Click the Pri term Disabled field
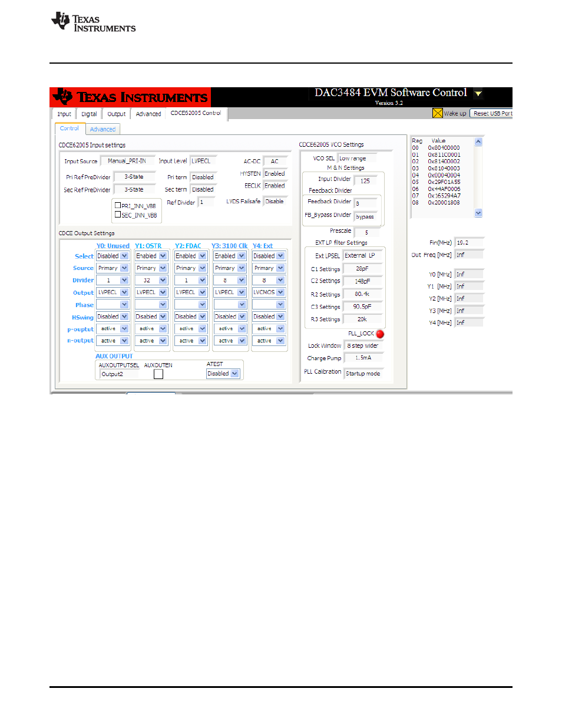562x728 pixels. (x=203, y=177)
